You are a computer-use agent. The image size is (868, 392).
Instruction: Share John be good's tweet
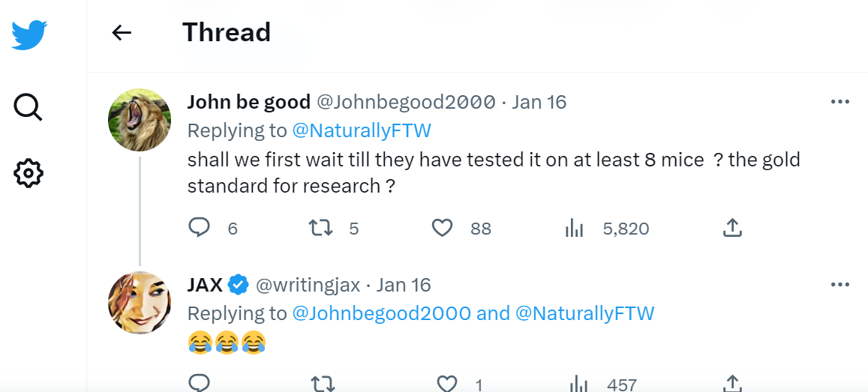tap(732, 227)
